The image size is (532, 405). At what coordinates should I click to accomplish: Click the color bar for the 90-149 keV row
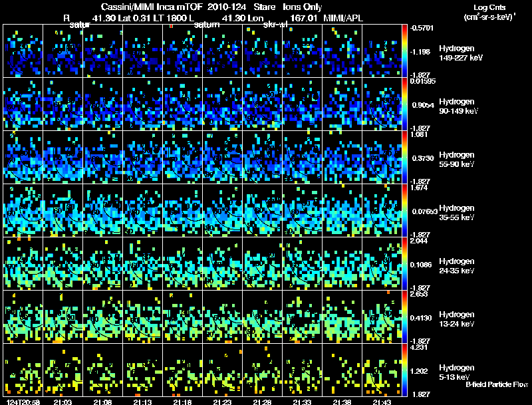(404, 104)
